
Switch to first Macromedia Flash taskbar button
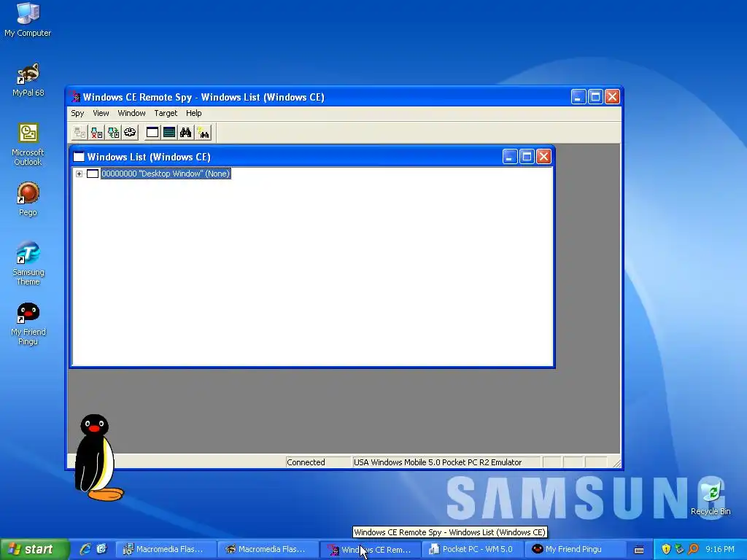click(166, 549)
